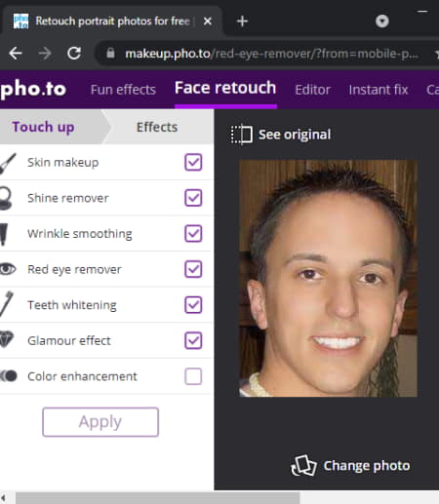Click the Teeth whitening label
Viewport: 439px width, 504px height.
[72, 305]
